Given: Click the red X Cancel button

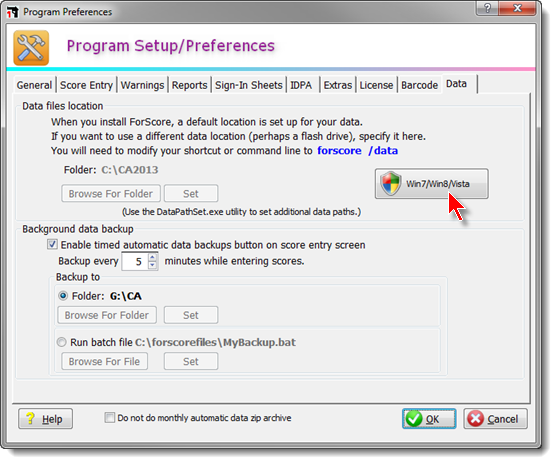Looking at the screenshot, I should click(495, 419).
